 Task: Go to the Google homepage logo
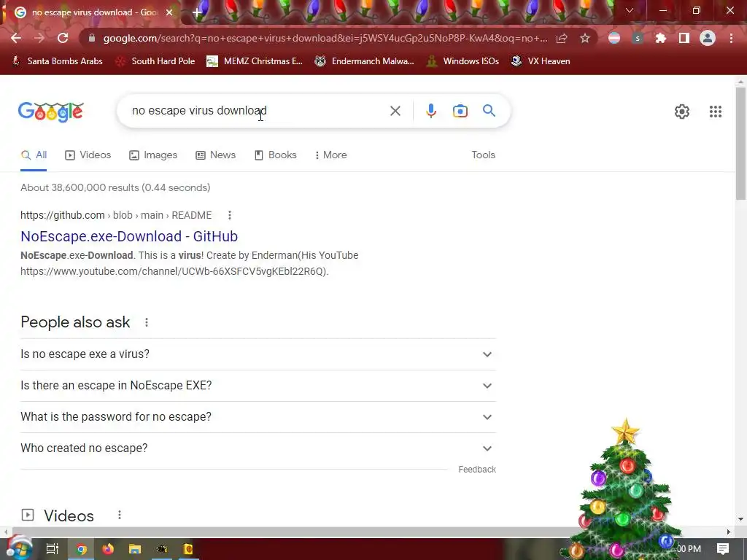pyautogui.click(x=51, y=112)
